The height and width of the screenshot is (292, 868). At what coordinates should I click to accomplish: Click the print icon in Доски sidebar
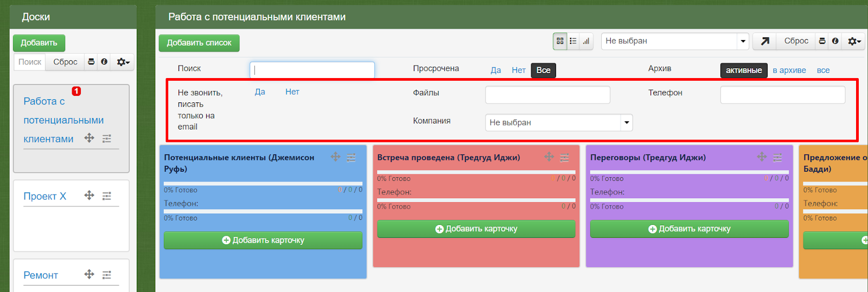click(x=91, y=62)
